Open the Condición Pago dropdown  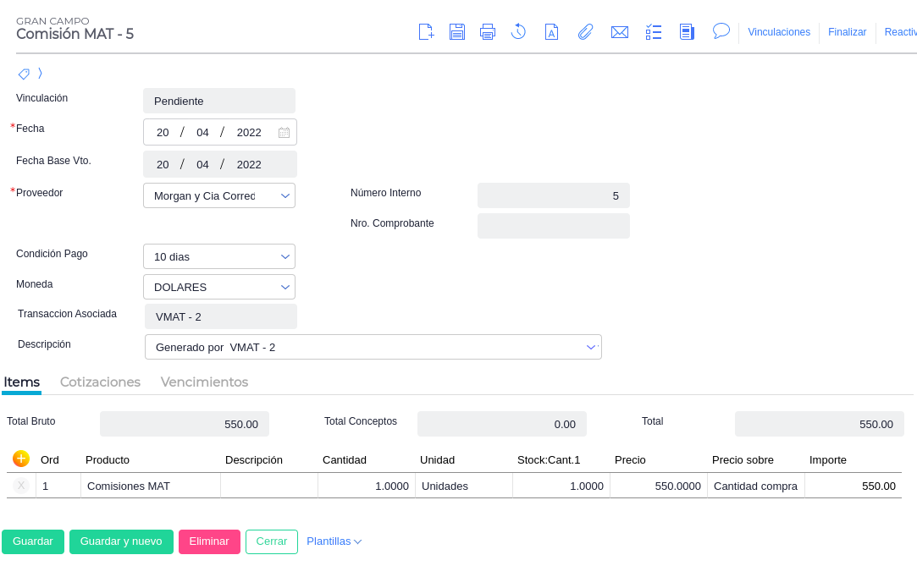point(284,256)
